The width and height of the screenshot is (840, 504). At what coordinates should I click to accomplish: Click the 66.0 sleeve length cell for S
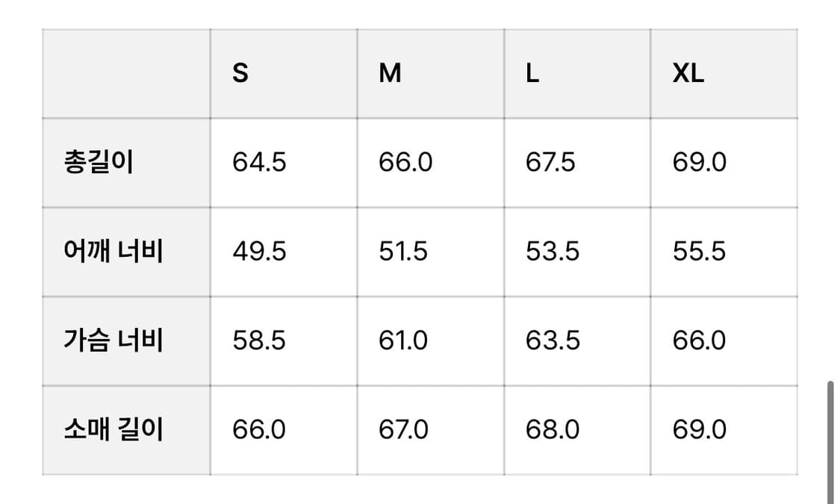click(259, 430)
